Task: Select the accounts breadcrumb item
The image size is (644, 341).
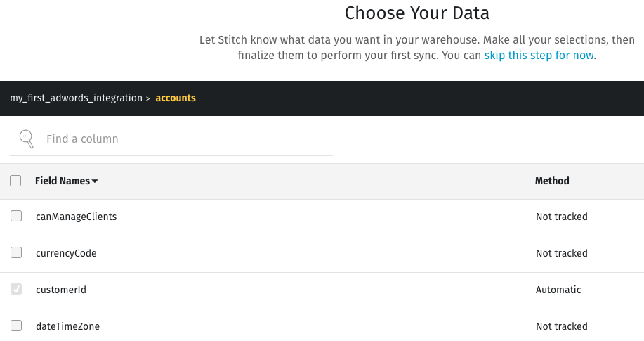Action: 176,98
